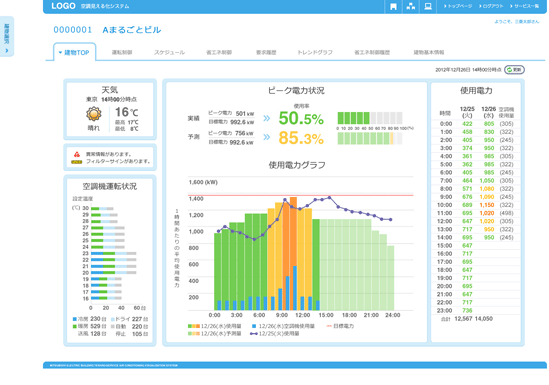
Task: Click the 更新 refresh button
Action: [x=514, y=70]
